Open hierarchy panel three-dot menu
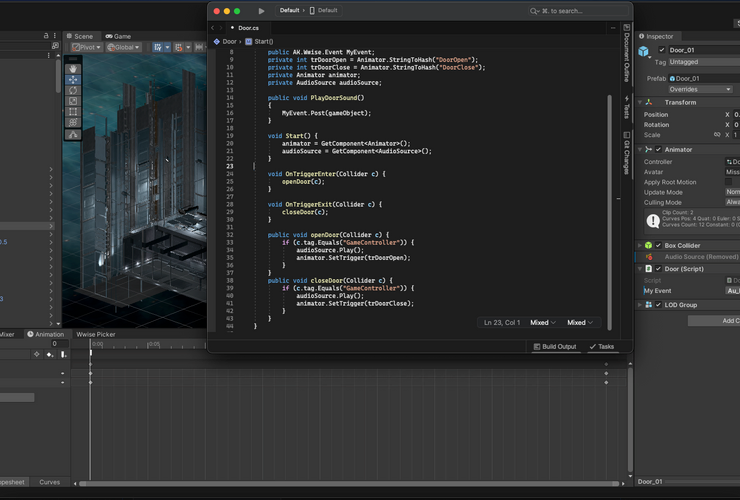 pyautogui.click(x=55, y=35)
